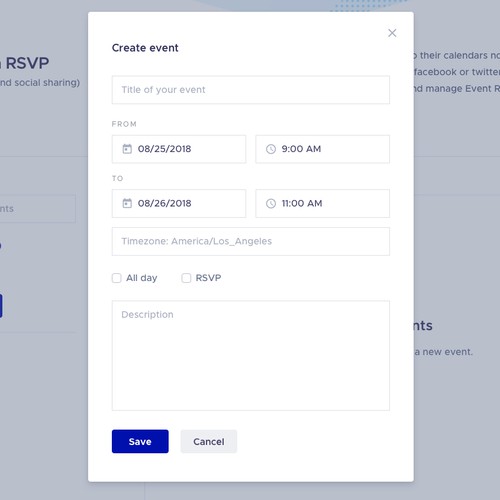Focus the Title of your event field
Image resolution: width=500 pixels, height=500 pixels.
251,90
